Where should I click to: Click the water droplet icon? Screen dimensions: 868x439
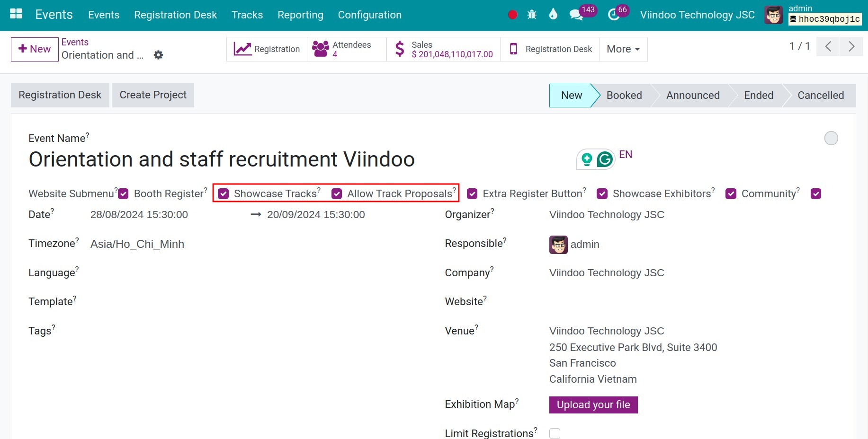553,14
